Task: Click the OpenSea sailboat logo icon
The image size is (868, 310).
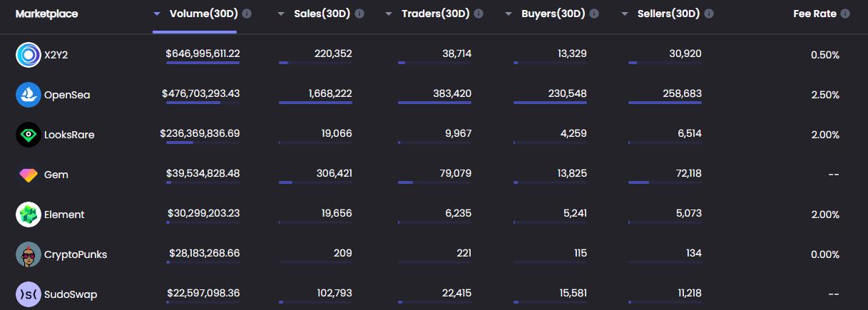Action: click(29, 95)
